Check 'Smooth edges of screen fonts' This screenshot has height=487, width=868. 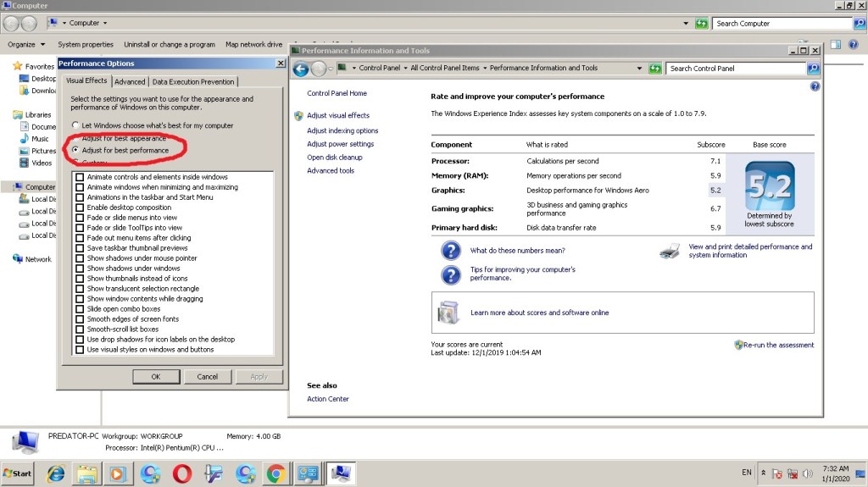point(80,319)
